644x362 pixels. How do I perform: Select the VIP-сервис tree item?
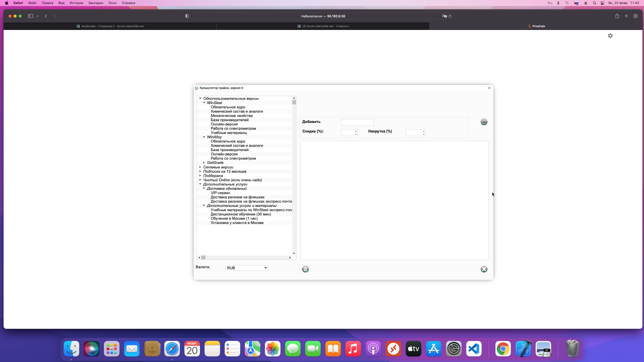220,193
